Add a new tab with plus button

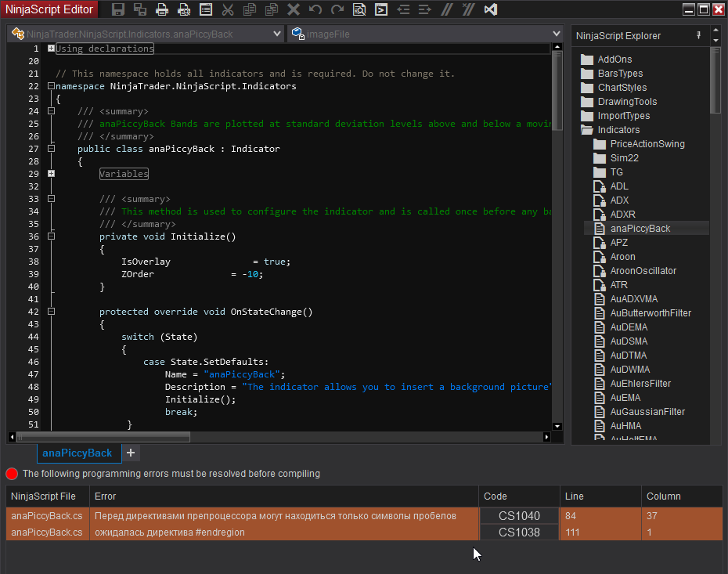point(131,453)
